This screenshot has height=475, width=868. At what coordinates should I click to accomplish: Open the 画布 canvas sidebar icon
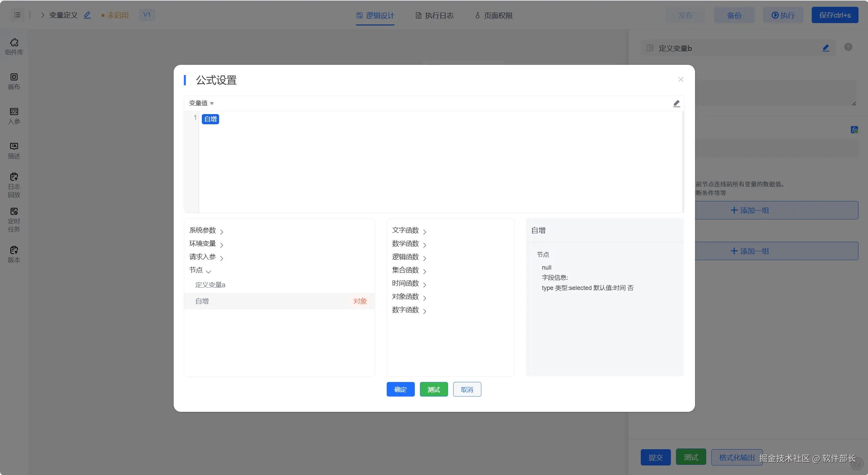click(x=14, y=81)
